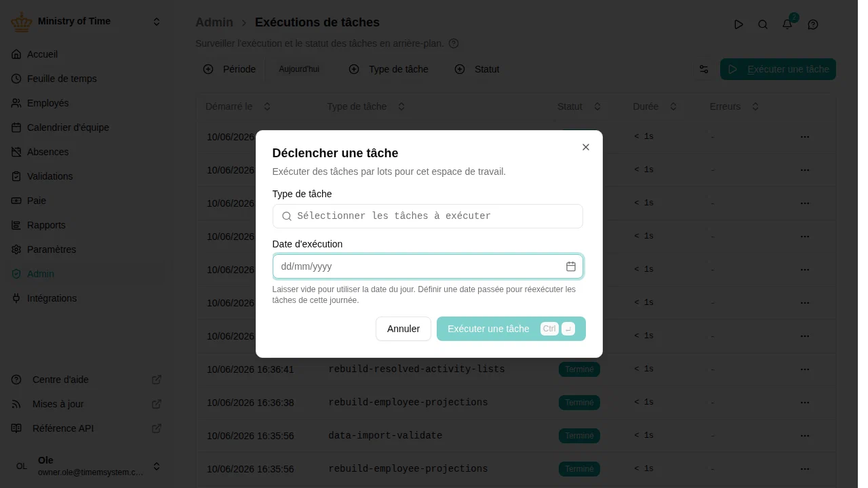The image size is (868, 488).
Task: Expand the Ministry of Time workspace switcher
Action: pos(157,22)
